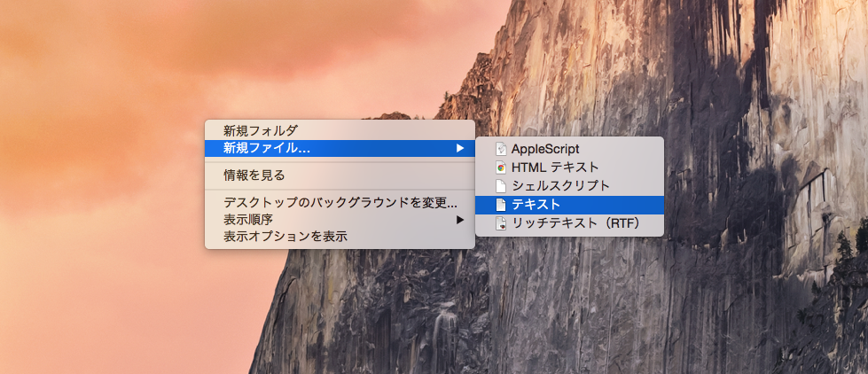The image size is (868, 374).
Task: Create a new テキスト file
Action: coord(569,205)
